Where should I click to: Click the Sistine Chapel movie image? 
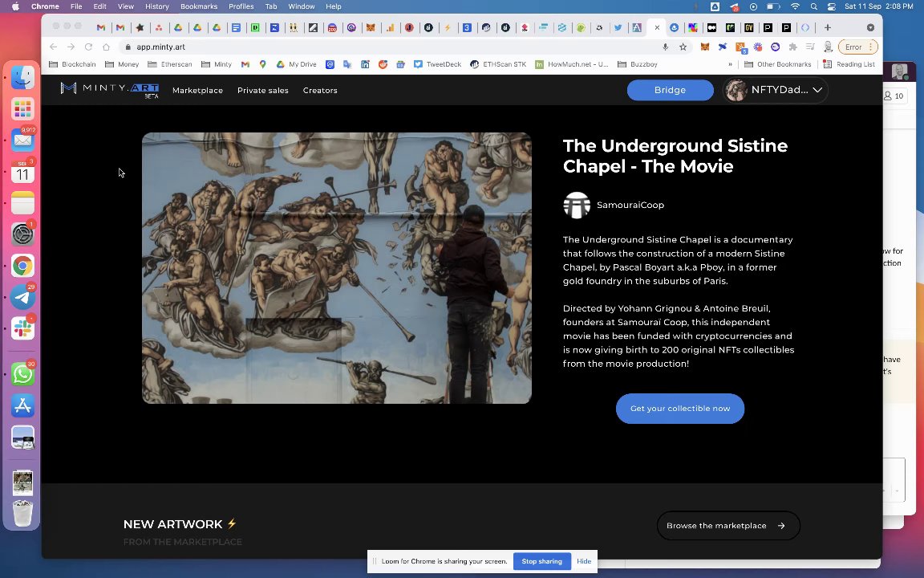click(x=337, y=268)
